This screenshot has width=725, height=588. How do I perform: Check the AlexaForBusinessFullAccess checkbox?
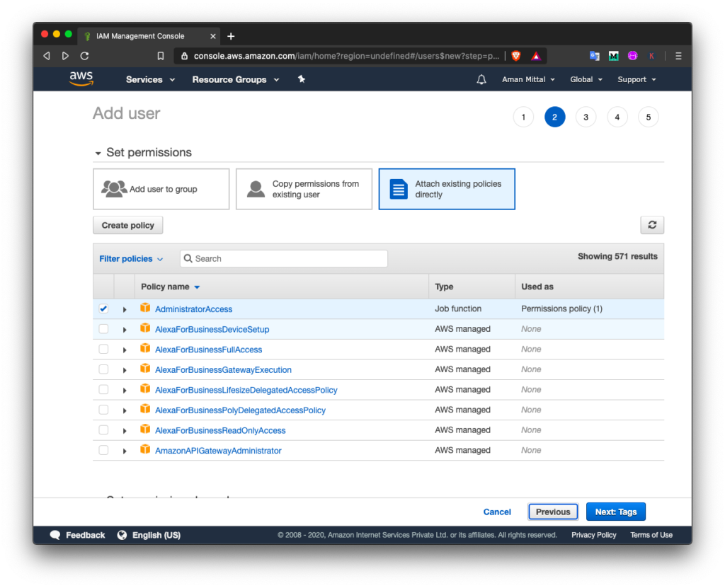point(104,349)
